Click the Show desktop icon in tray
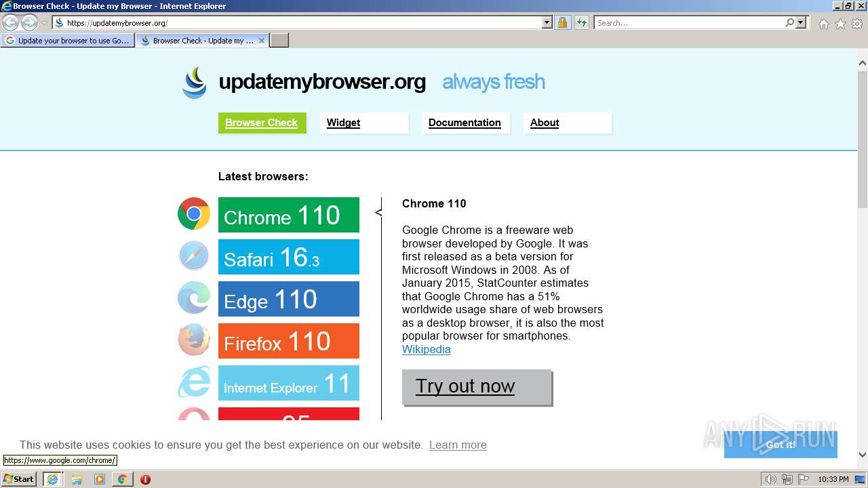The height and width of the screenshot is (488, 868). 860,479
